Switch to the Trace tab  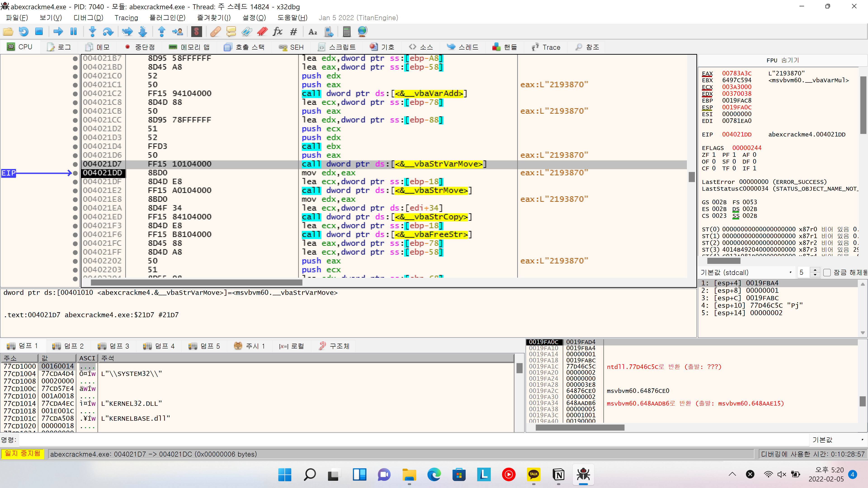(x=546, y=47)
